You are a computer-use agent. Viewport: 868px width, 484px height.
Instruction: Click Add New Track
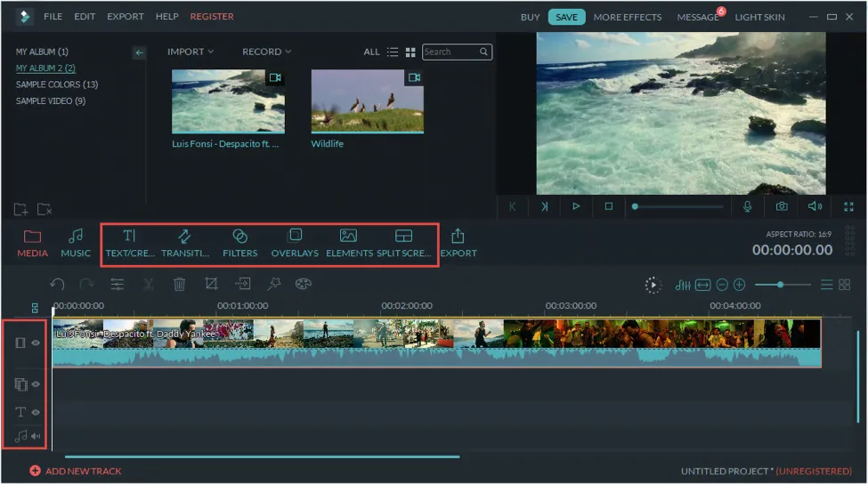(76, 471)
